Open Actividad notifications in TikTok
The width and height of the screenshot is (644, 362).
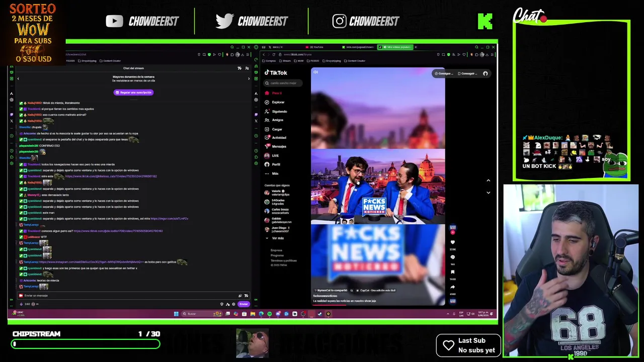point(276,137)
